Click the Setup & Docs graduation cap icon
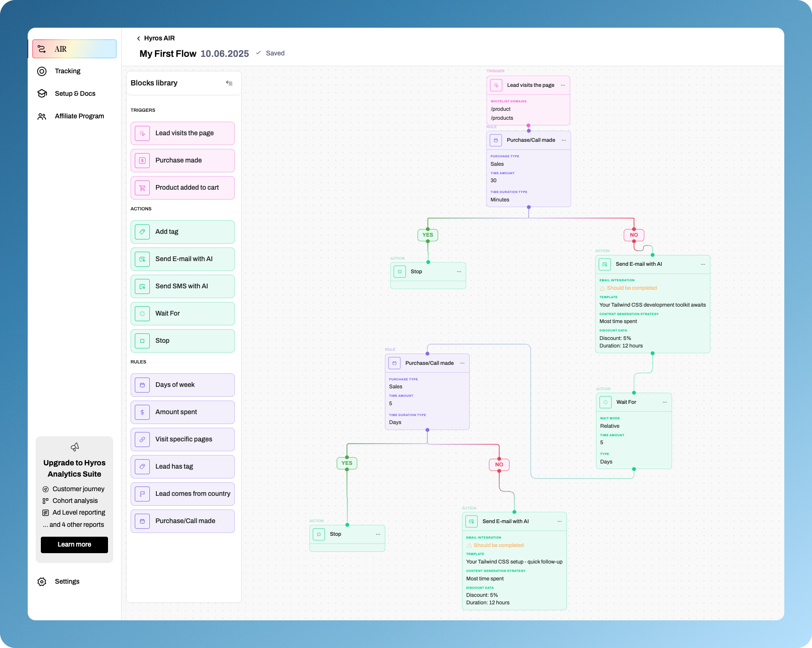The image size is (812, 648). click(x=42, y=93)
